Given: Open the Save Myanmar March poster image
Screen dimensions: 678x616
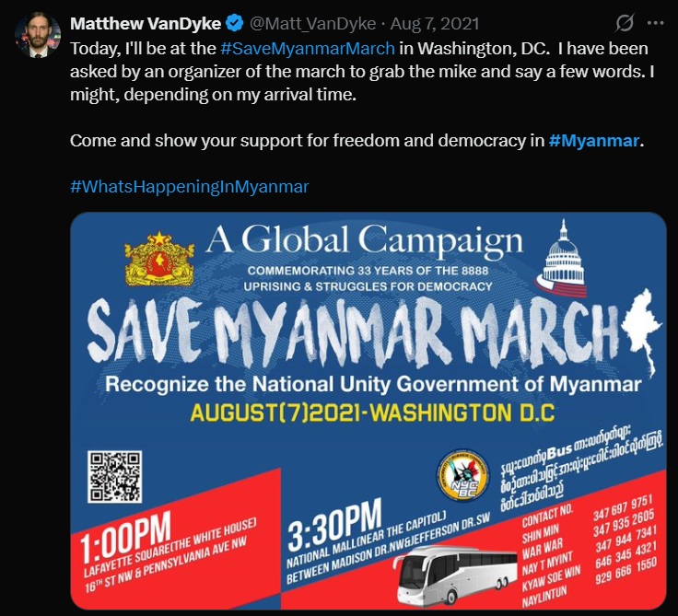Looking at the screenshot, I should click(368, 411).
